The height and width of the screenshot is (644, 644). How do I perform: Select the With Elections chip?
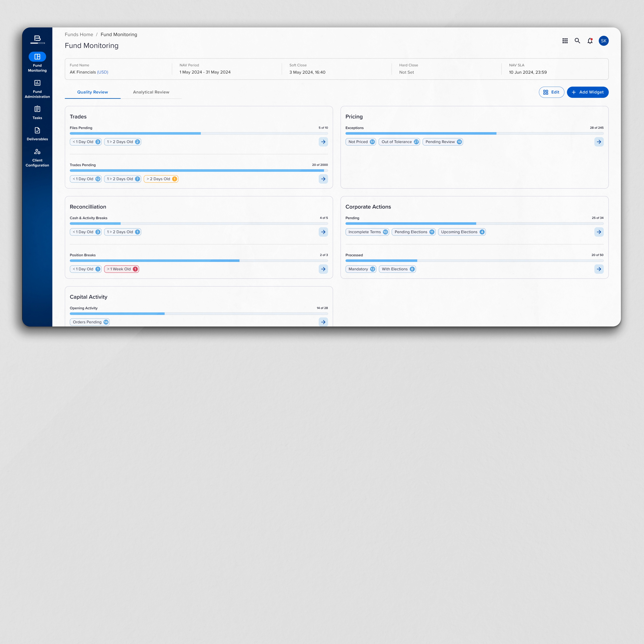(397, 269)
